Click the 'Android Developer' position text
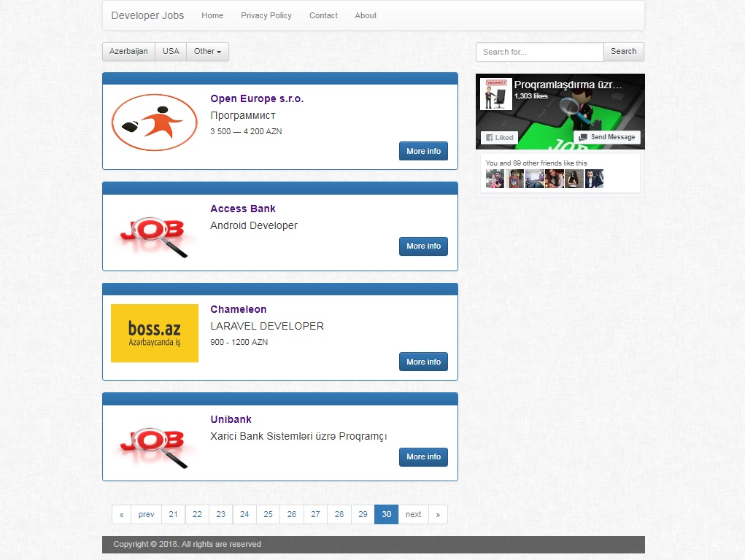The image size is (745, 560). pos(254,225)
